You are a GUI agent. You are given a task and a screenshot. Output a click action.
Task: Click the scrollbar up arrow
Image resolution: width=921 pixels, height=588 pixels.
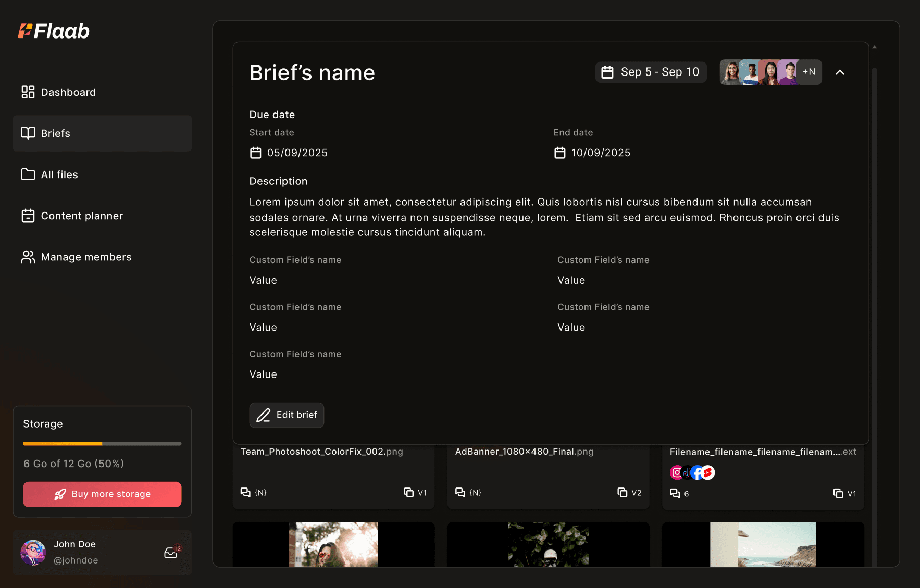coord(875,47)
